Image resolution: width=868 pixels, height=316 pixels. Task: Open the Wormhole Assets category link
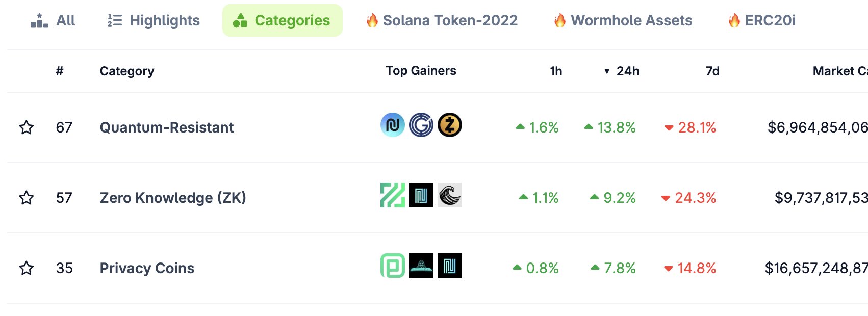coord(623,21)
